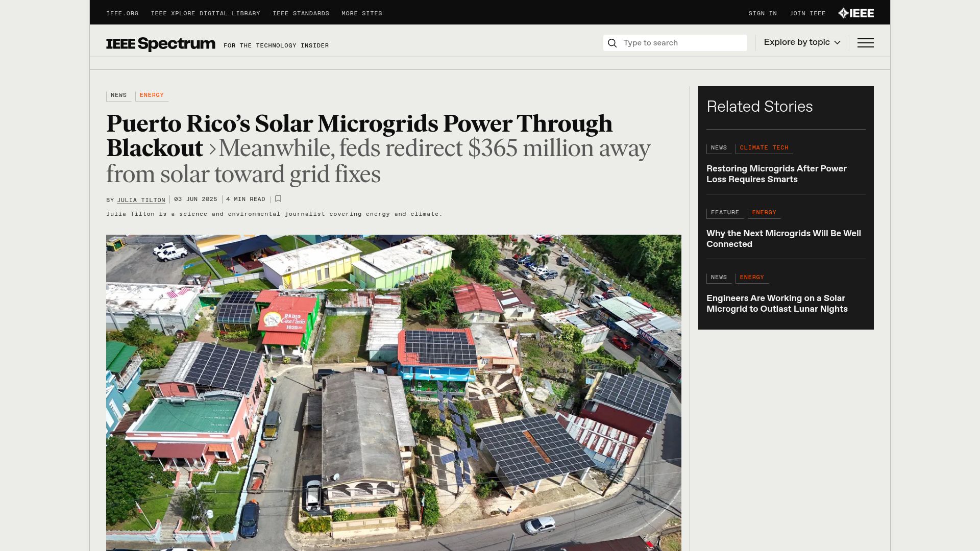
Task: Open Solar Microgrid to Outlast Lunar Nights story
Action: click(x=777, y=304)
